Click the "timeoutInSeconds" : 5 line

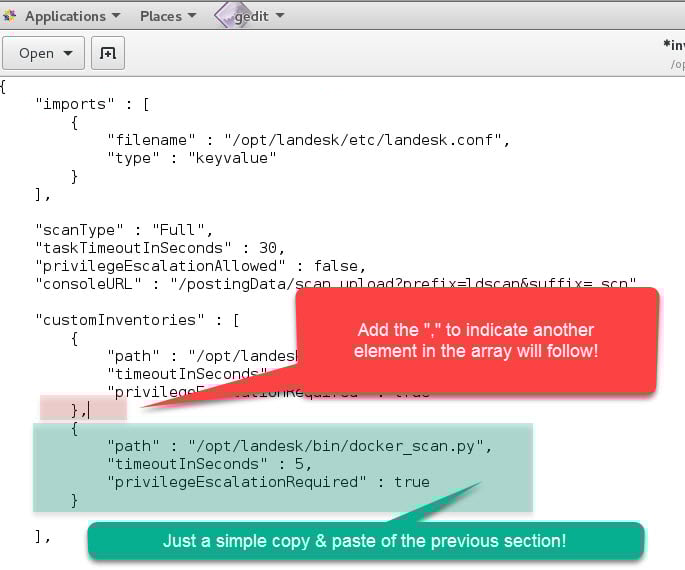[210, 464]
